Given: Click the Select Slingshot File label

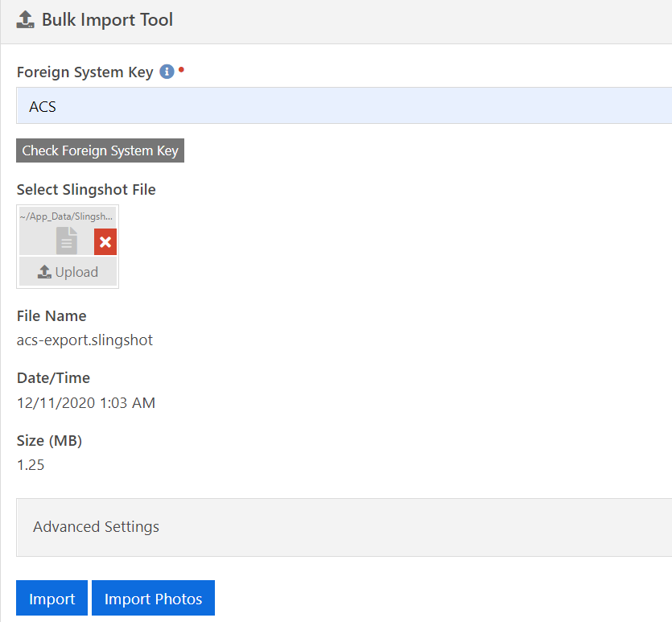Looking at the screenshot, I should (x=86, y=189).
